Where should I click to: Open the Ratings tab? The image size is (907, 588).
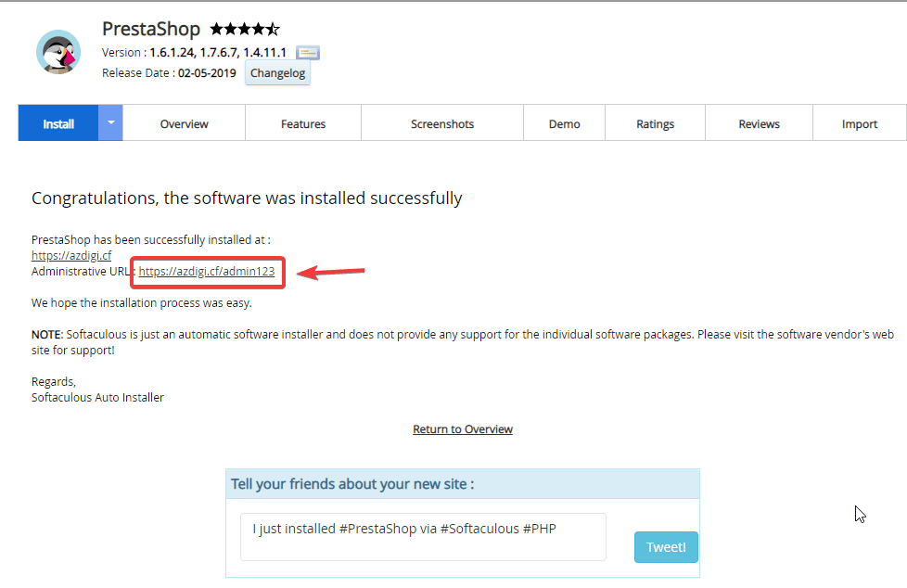pos(655,123)
